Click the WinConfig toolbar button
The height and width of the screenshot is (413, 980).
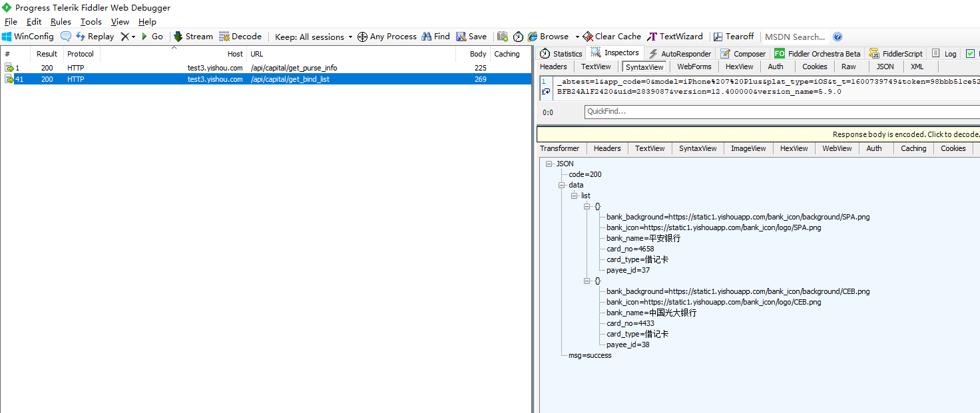click(27, 37)
